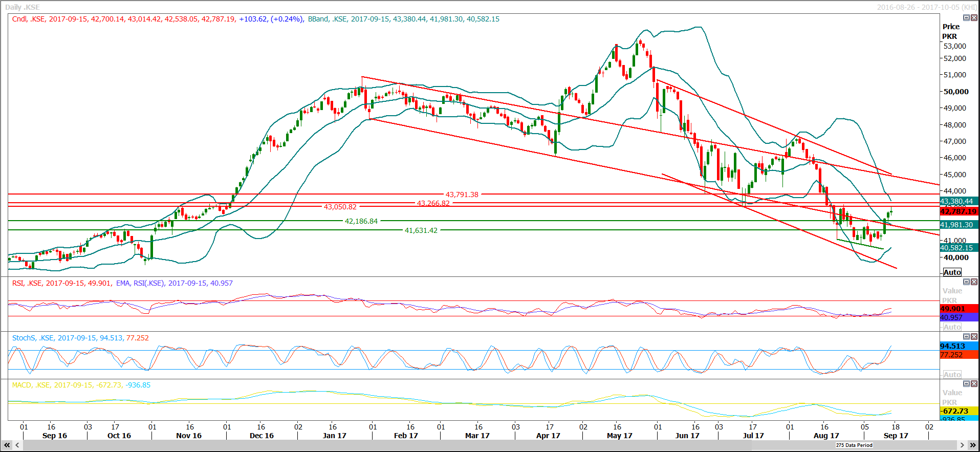Click the red 42,787.19 last price tag
The width and height of the screenshot is (980, 452).
pyautogui.click(x=960, y=211)
